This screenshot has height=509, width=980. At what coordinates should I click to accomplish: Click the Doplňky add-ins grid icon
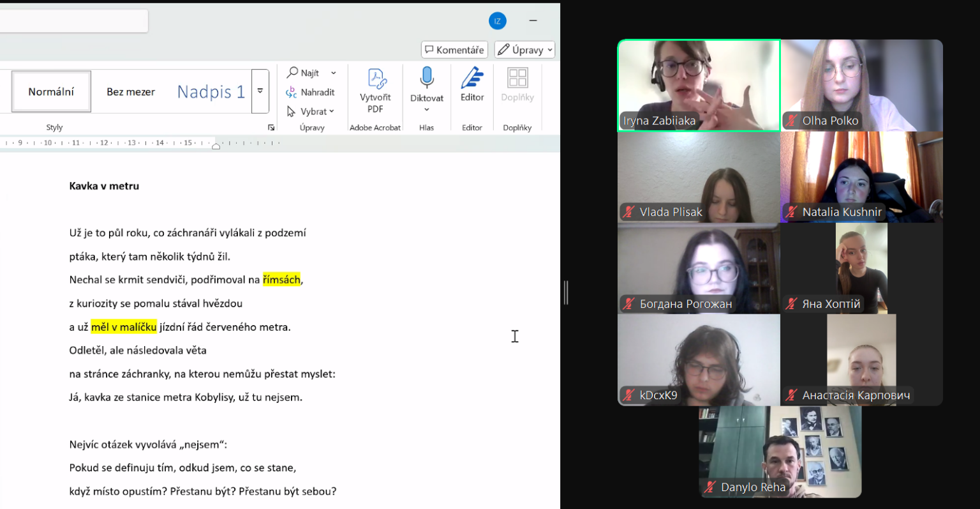pos(517,78)
